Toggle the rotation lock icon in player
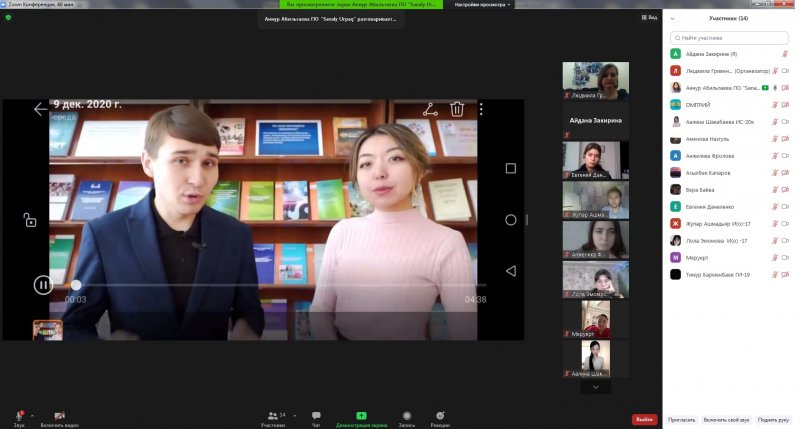Viewport: 800px width, 429px height. 30,220
